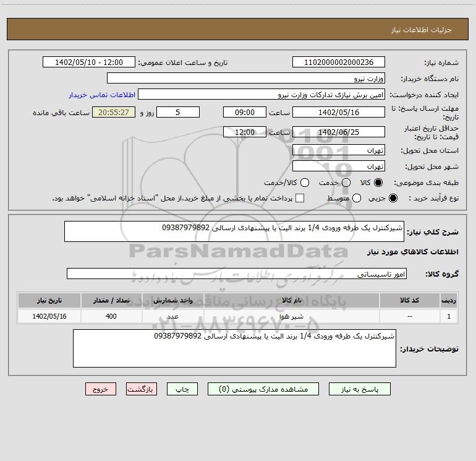Click the خروج exit button
Image resolution: width=476 pixels, height=461 pixels.
tap(101, 389)
